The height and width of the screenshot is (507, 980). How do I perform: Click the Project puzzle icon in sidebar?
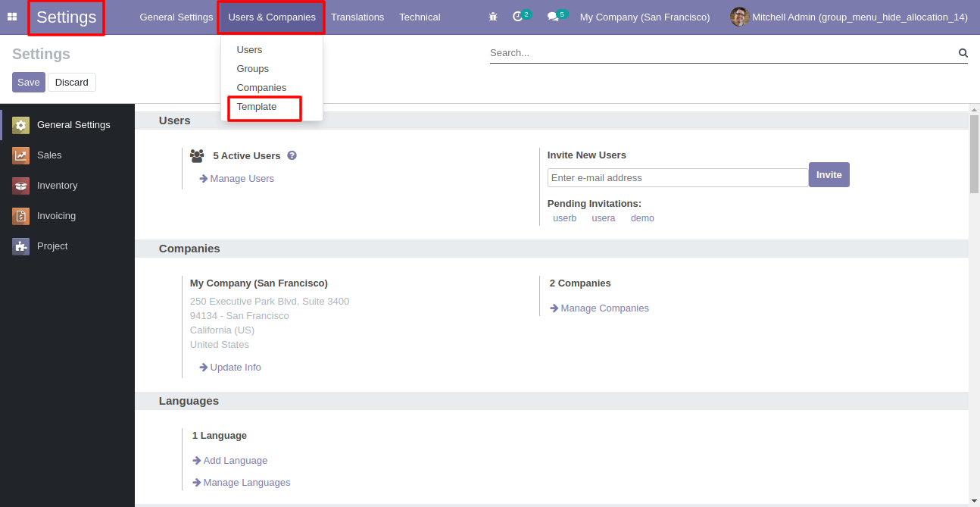coord(21,246)
